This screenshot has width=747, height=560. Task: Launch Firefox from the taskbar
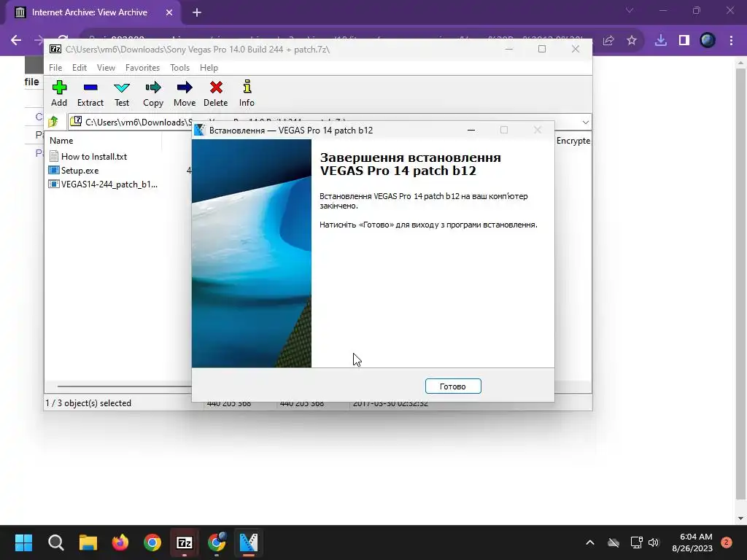coord(120,542)
